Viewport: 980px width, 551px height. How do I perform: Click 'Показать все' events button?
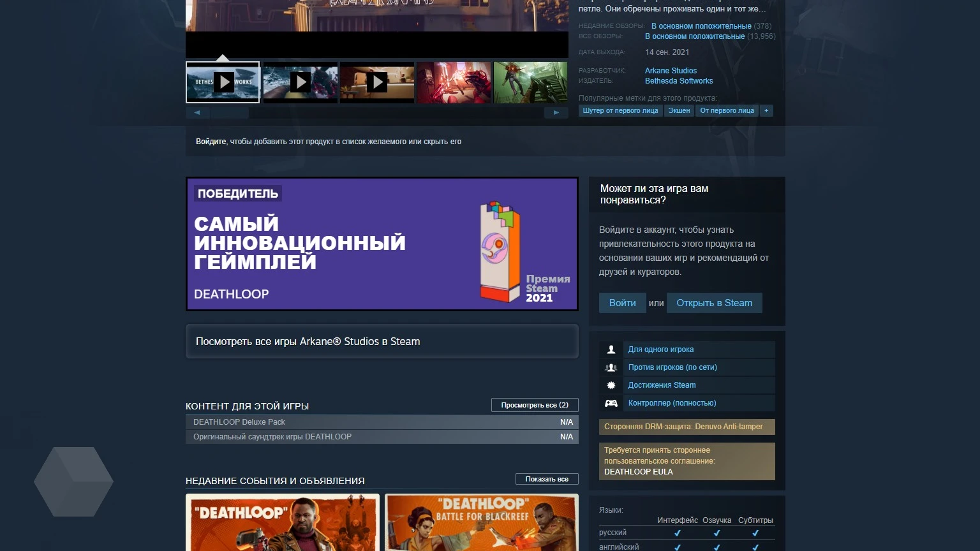[x=547, y=479]
